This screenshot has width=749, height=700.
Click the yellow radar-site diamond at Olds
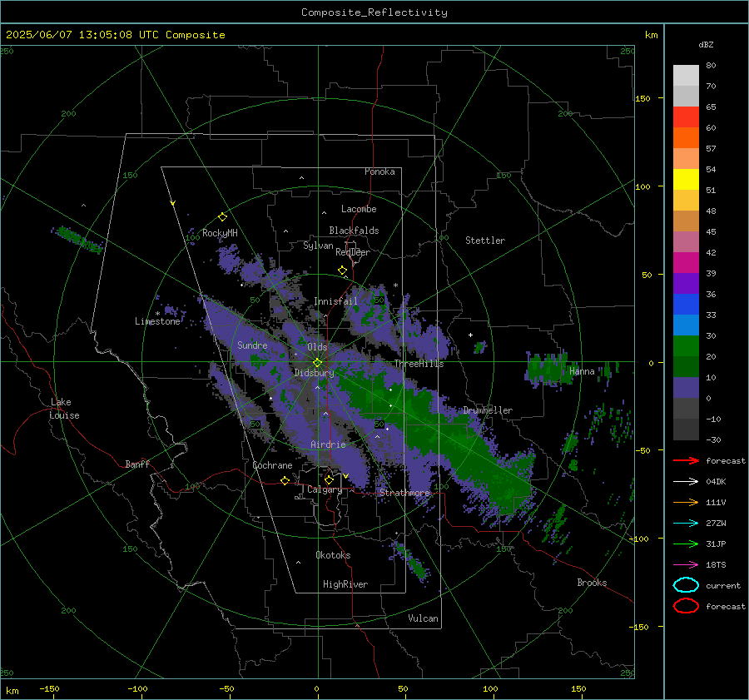point(317,363)
